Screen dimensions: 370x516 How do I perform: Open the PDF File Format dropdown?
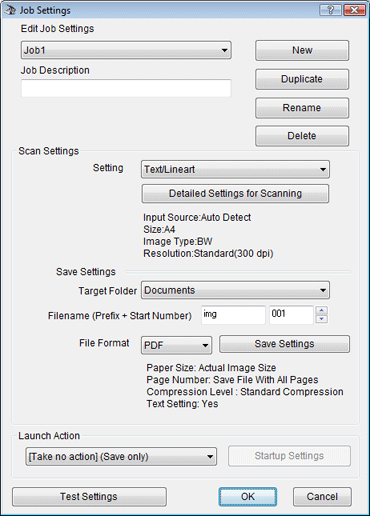176,345
